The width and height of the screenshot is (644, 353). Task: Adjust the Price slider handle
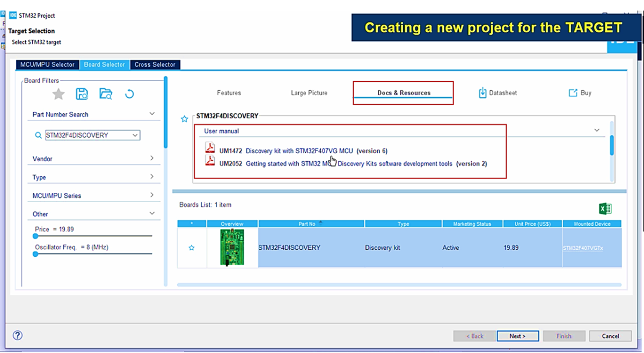pyautogui.click(x=35, y=236)
